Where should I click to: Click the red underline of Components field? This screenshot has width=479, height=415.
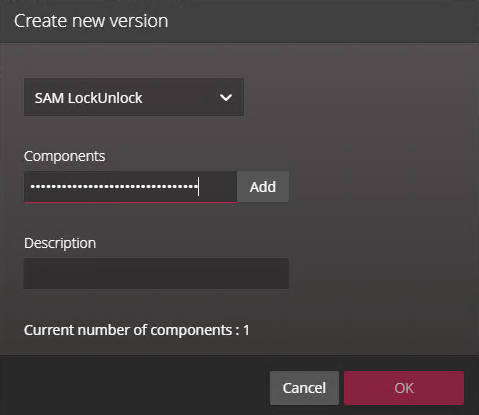click(x=130, y=202)
